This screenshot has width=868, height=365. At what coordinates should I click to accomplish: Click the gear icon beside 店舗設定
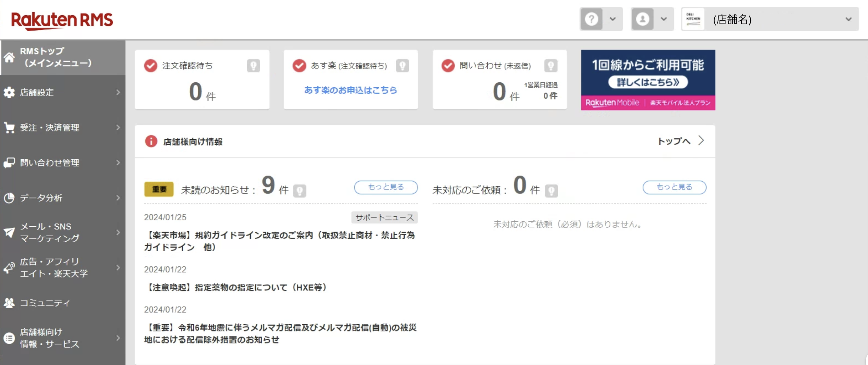coord(9,93)
